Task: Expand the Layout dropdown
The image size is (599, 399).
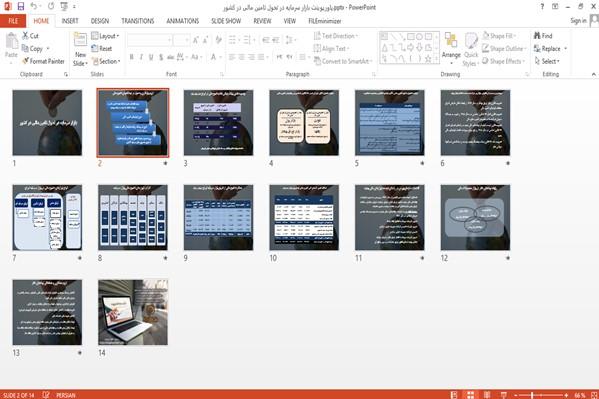Action: [x=105, y=36]
